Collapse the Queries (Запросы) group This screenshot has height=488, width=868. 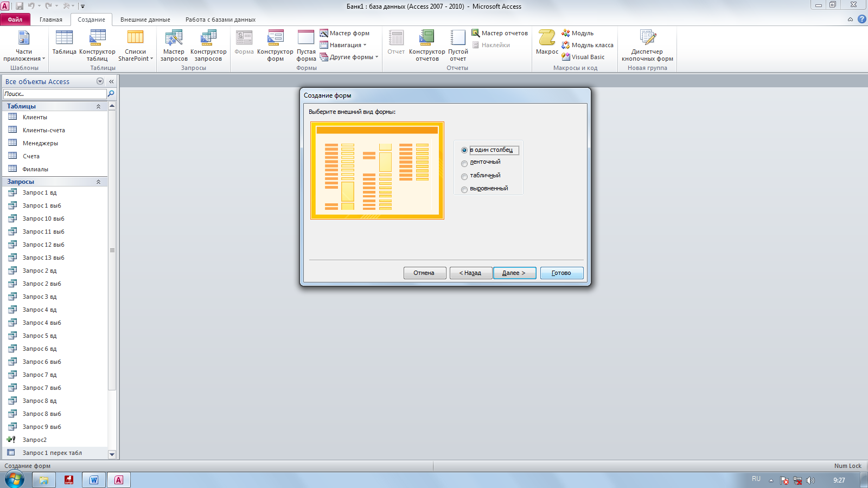click(x=98, y=182)
